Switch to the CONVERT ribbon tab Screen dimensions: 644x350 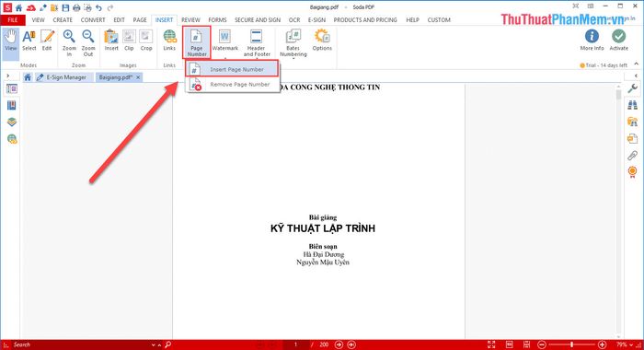(x=93, y=19)
